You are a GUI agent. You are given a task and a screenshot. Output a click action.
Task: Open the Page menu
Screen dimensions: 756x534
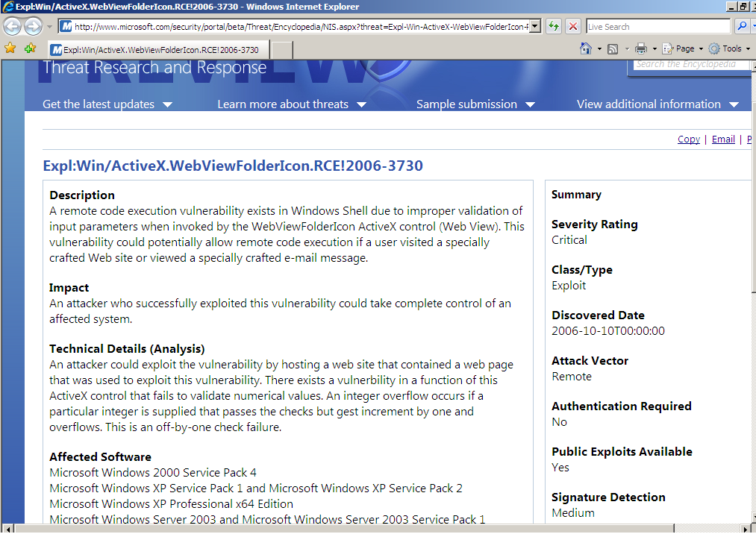click(x=683, y=48)
